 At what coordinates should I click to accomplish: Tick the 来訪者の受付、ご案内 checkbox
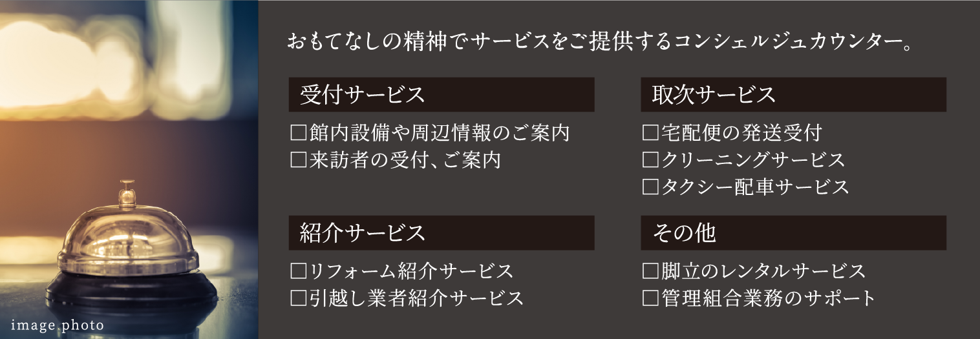click(x=298, y=161)
